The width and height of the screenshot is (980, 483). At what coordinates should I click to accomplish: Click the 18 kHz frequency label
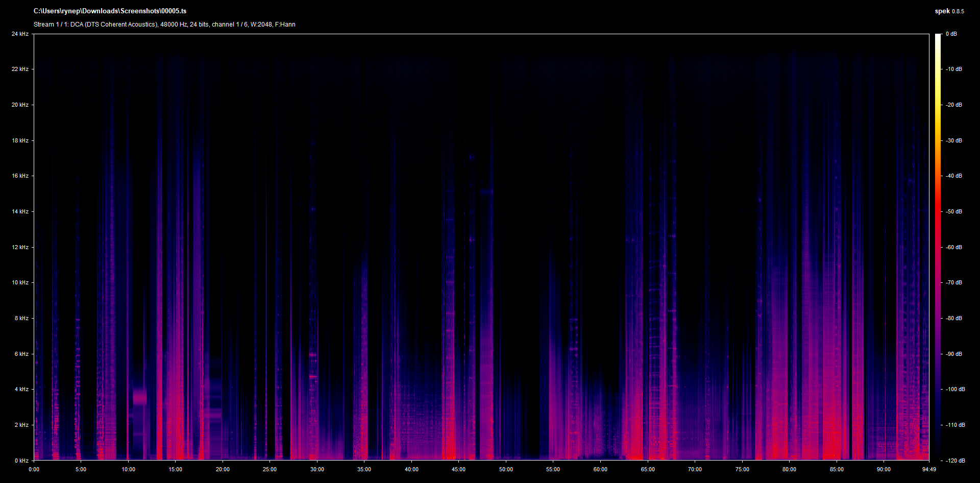point(20,140)
